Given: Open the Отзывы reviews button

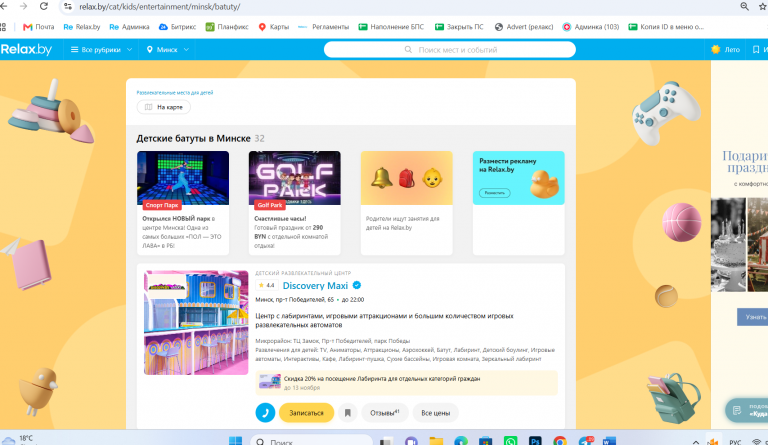Looking at the screenshot, I should coord(384,413).
